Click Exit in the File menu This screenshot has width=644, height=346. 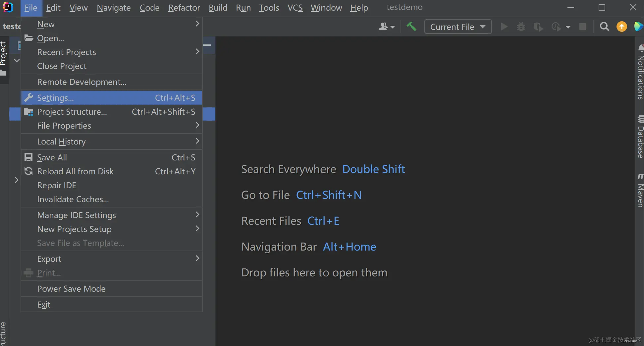pyautogui.click(x=112, y=305)
